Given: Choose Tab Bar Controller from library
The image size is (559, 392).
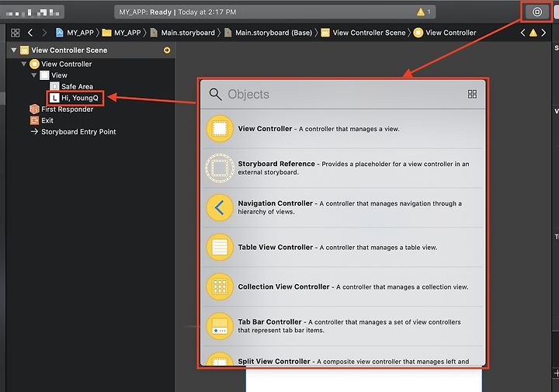Looking at the screenshot, I should pyautogui.click(x=342, y=326).
